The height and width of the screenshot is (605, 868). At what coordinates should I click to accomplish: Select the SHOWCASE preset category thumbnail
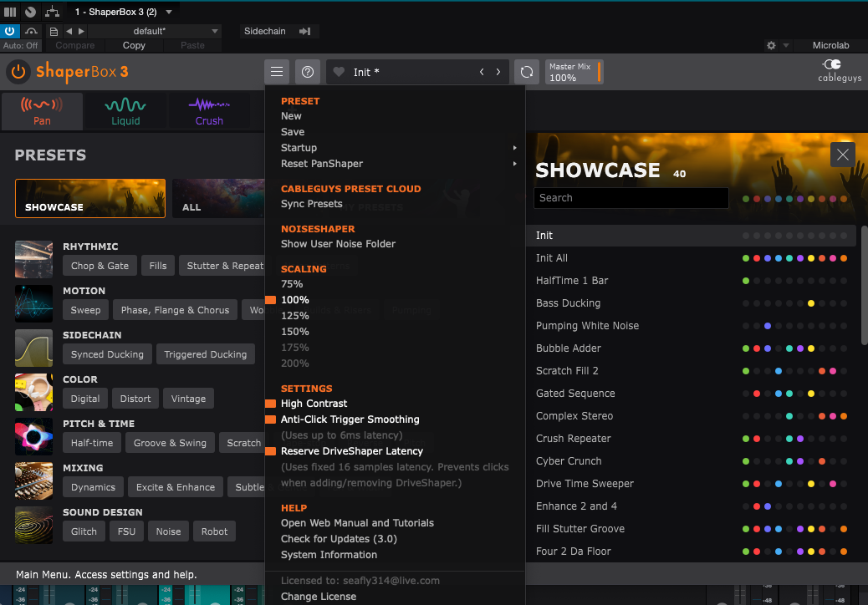tap(90, 198)
